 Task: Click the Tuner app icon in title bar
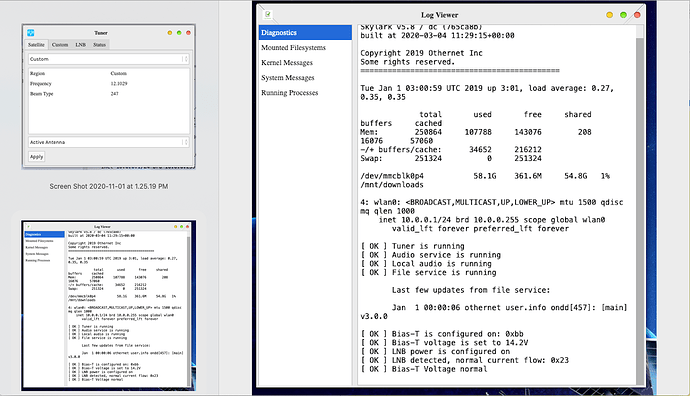(30, 33)
